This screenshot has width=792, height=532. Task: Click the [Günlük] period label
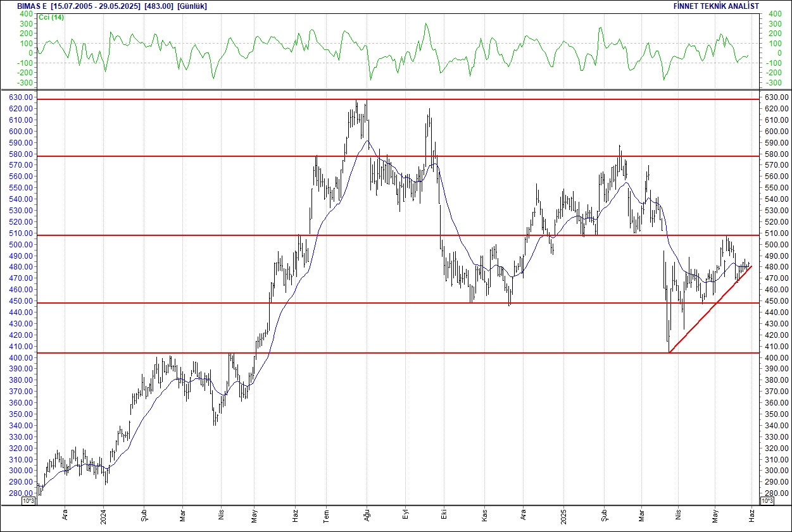[192, 6]
